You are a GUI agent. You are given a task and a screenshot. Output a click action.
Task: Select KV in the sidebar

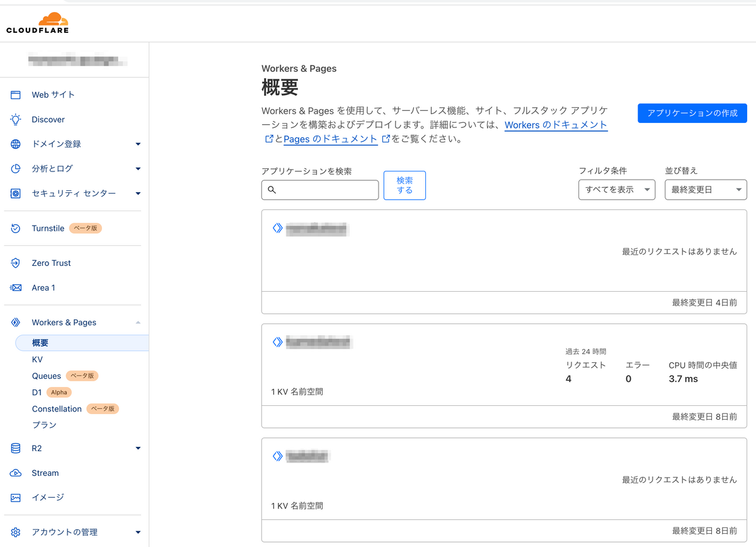pos(37,359)
